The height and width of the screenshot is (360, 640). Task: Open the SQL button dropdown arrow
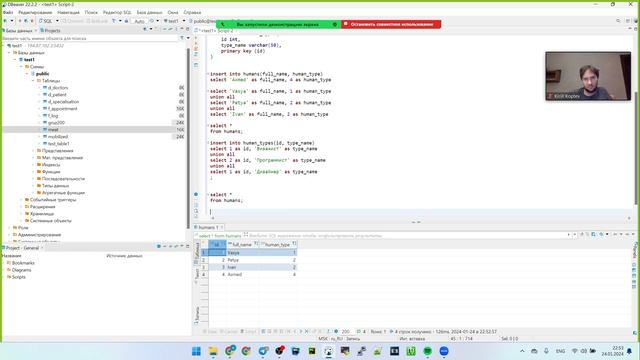coord(57,21)
